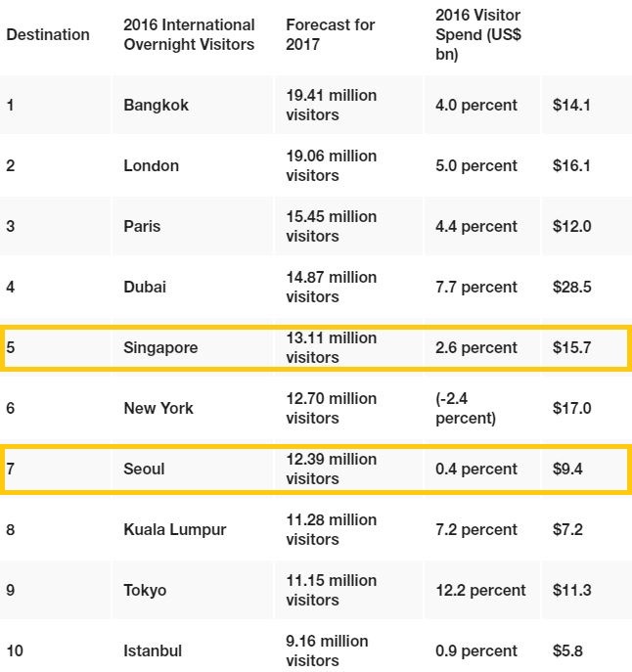Select the London cell

point(151,165)
